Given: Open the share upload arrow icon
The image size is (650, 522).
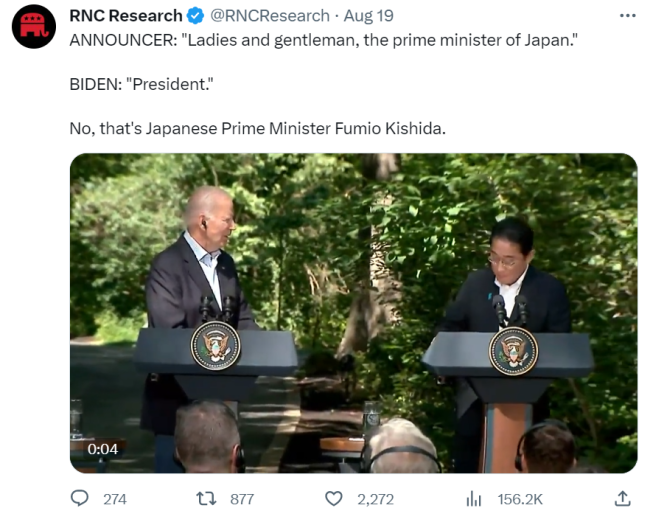Looking at the screenshot, I should pyautogui.click(x=622, y=497).
